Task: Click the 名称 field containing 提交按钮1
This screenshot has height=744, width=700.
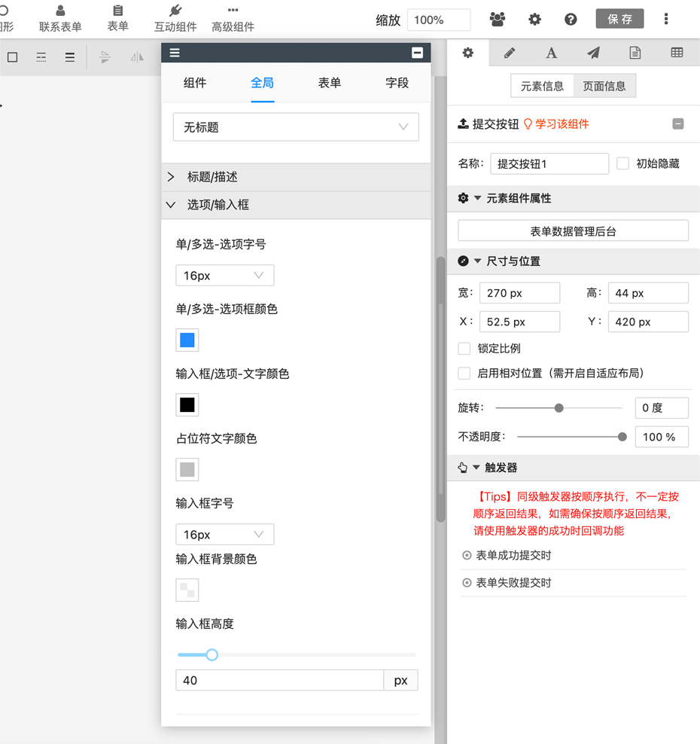Action: point(549,163)
